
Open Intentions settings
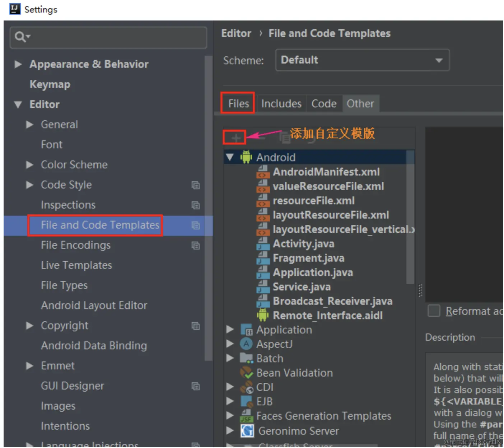pos(65,426)
